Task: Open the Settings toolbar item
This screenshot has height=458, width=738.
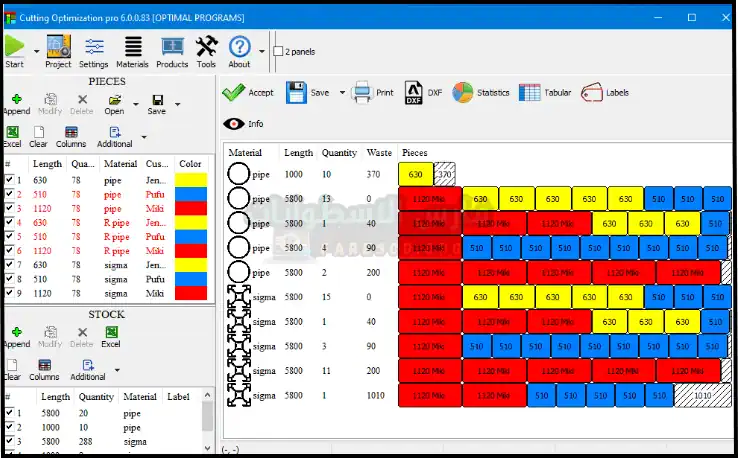Action: pyautogui.click(x=94, y=51)
